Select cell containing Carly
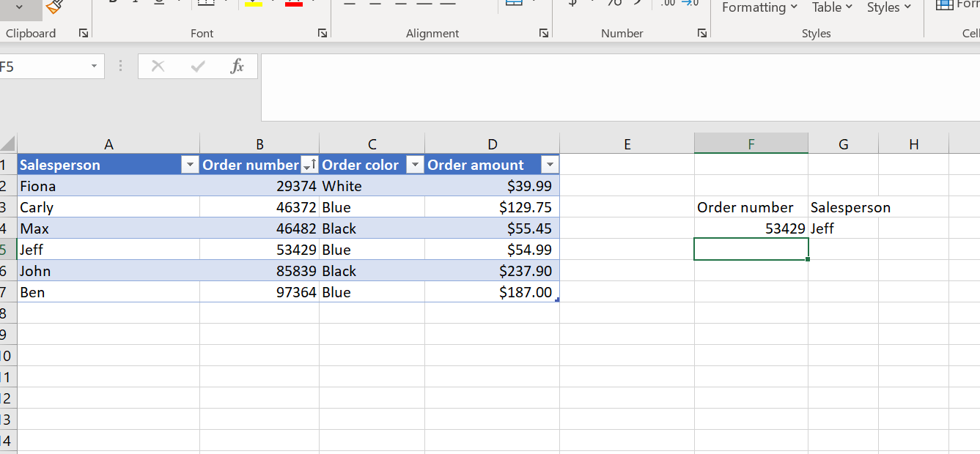The width and height of the screenshot is (980, 454). pyautogui.click(x=108, y=207)
